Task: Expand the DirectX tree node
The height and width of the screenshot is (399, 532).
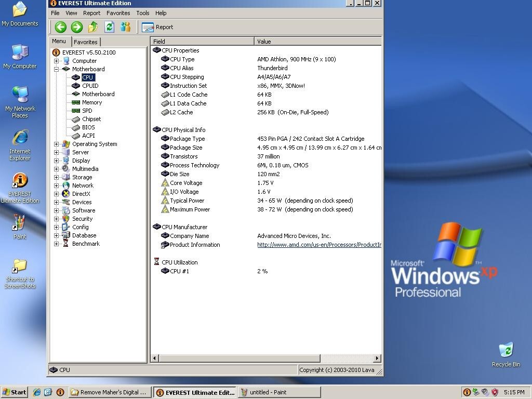Action: (56, 194)
